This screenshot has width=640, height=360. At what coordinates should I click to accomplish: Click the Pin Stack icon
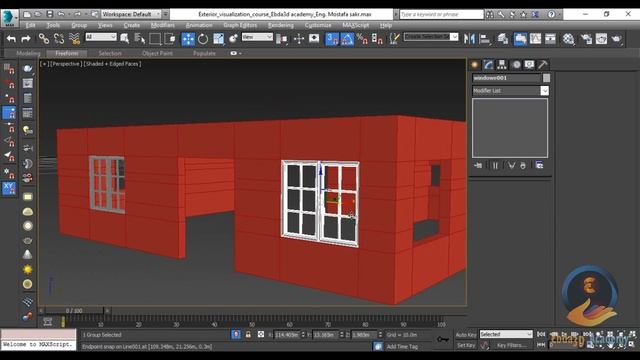478,165
